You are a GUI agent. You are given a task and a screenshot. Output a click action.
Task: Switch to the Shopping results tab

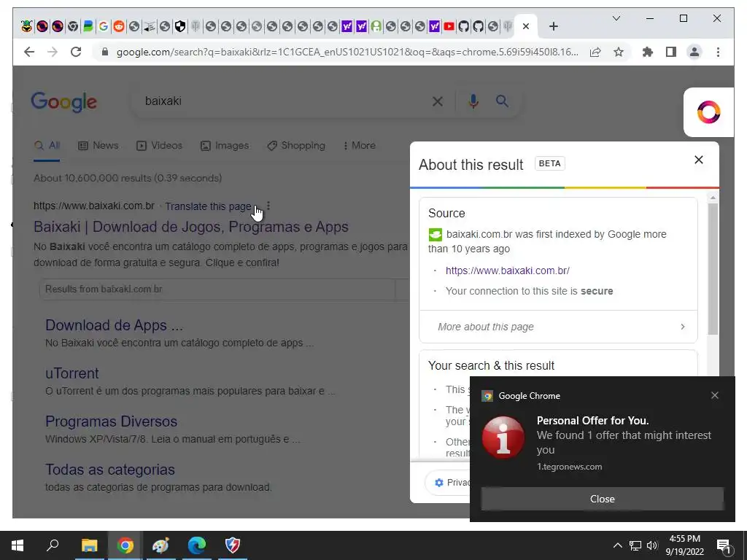[296, 145]
